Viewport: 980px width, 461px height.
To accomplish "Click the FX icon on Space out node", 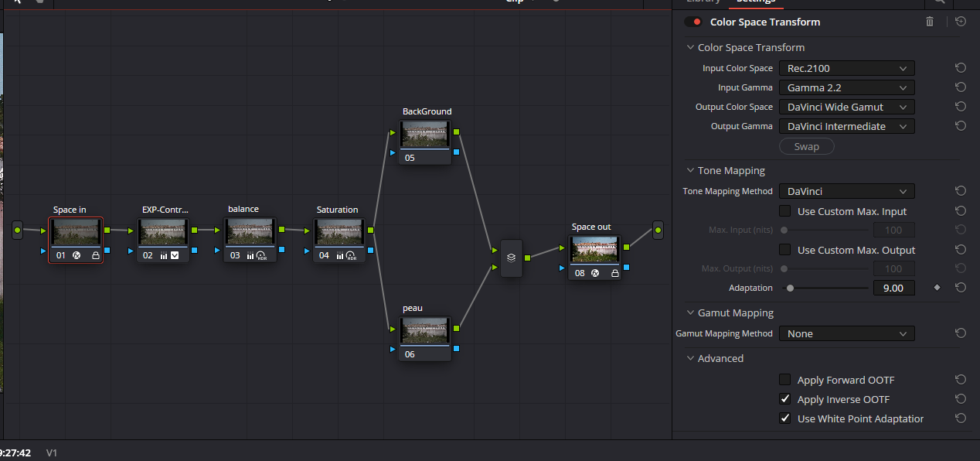I will pos(595,273).
